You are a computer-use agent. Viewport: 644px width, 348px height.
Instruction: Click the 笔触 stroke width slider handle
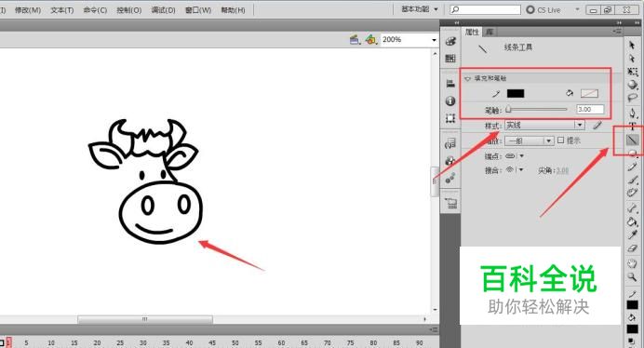click(x=508, y=109)
